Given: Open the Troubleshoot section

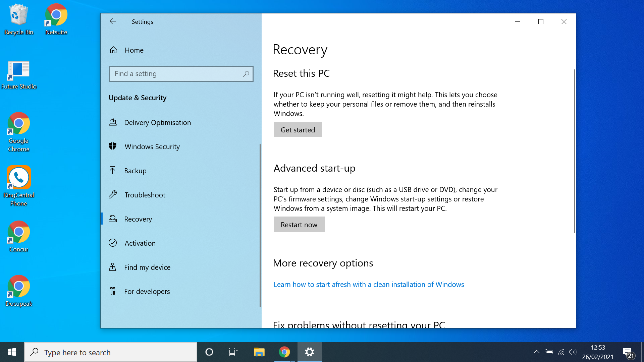Looking at the screenshot, I should tap(145, 195).
